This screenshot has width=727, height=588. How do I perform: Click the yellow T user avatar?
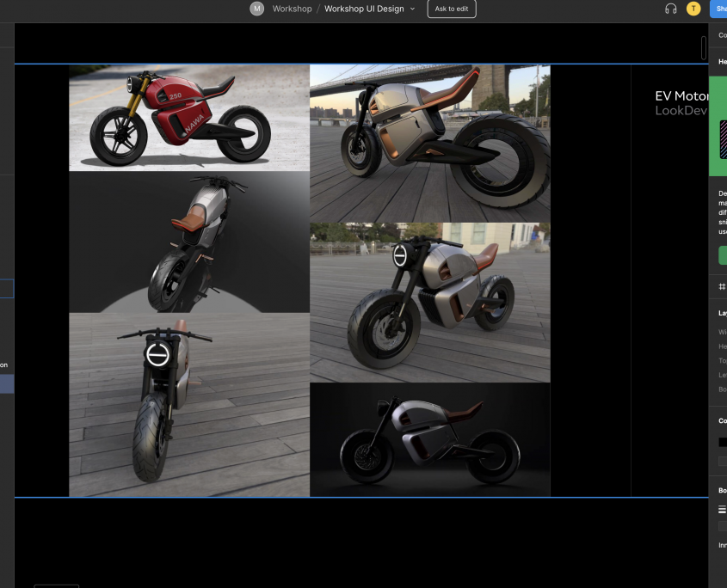[693, 9]
